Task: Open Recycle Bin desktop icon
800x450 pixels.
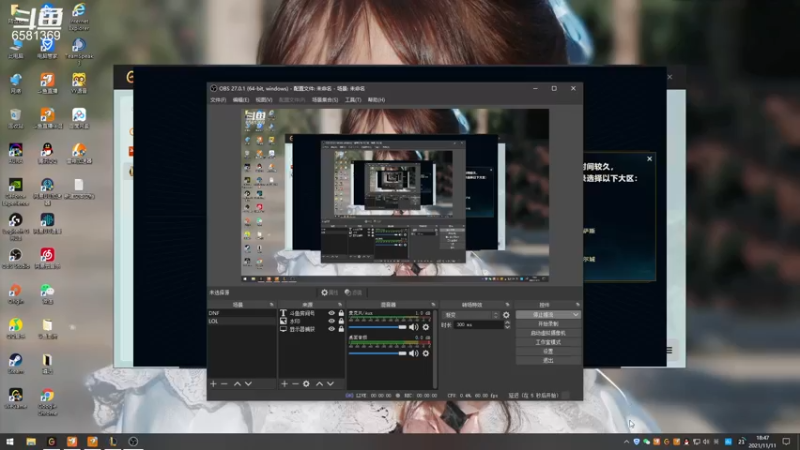Action: click(15, 118)
